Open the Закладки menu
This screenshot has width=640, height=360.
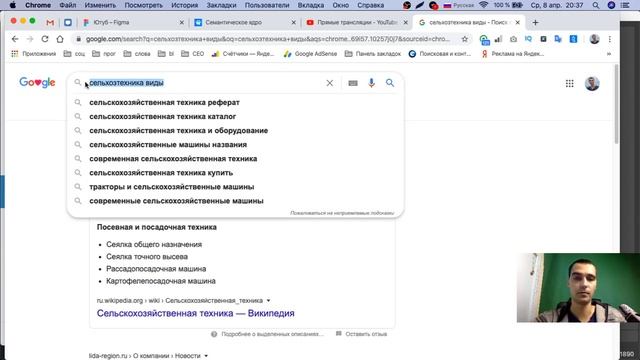click(x=221, y=5)
